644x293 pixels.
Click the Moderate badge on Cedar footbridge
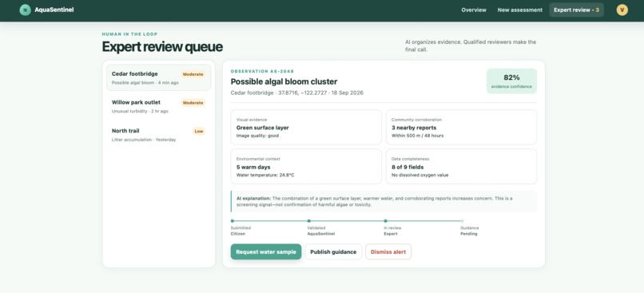click(193, 74)
